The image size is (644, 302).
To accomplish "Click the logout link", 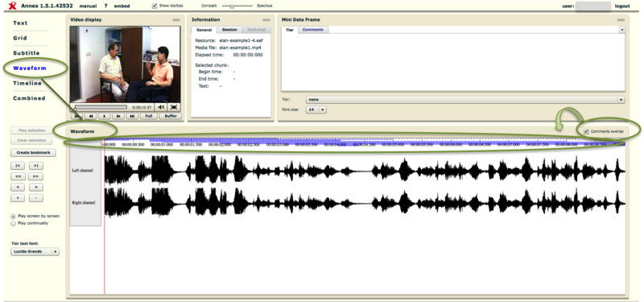I will click(x=622, y=6).
